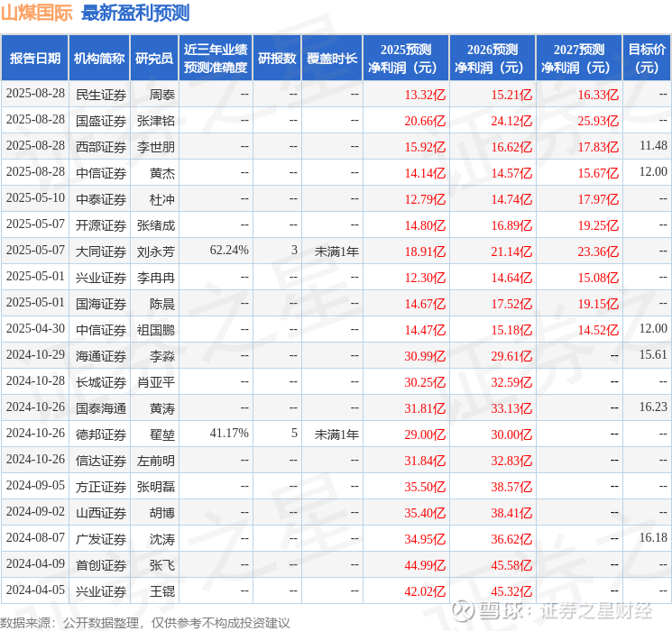Click analyst name 李冉冉
Viewport: 672px width, 631px height.
pyautogui.click(x=155, y=278)
